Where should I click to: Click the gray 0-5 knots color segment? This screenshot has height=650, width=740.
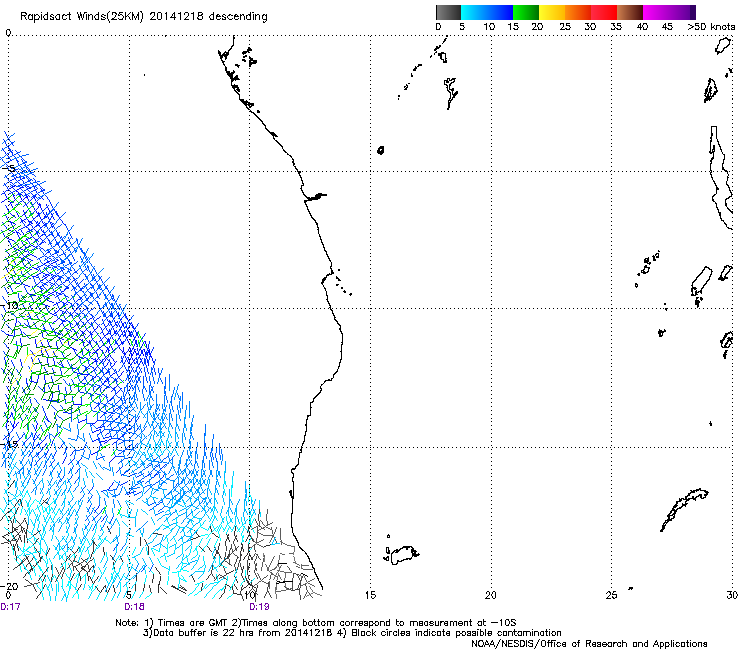448,12
